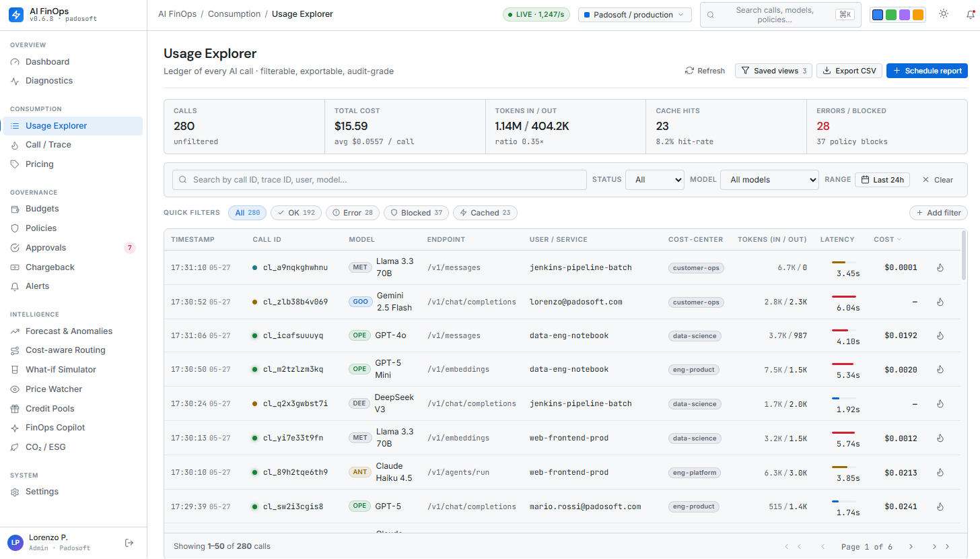
Task: Open the Last 24h range picker
Action: [882, 180]
